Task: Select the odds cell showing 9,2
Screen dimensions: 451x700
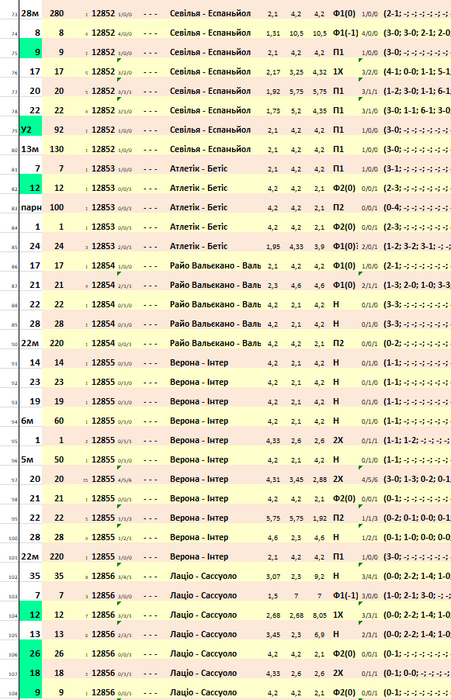Action: [x=319, y=576]
